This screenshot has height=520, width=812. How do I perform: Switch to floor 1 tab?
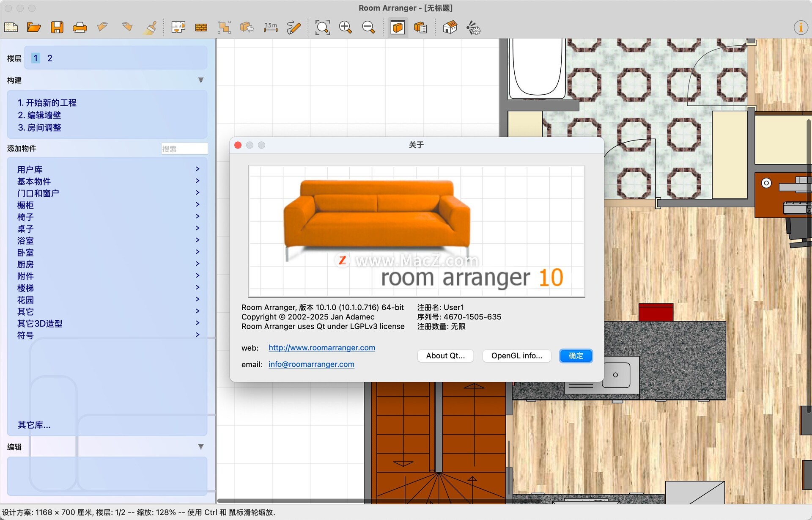pyautogui.click(x=36, y=58)
